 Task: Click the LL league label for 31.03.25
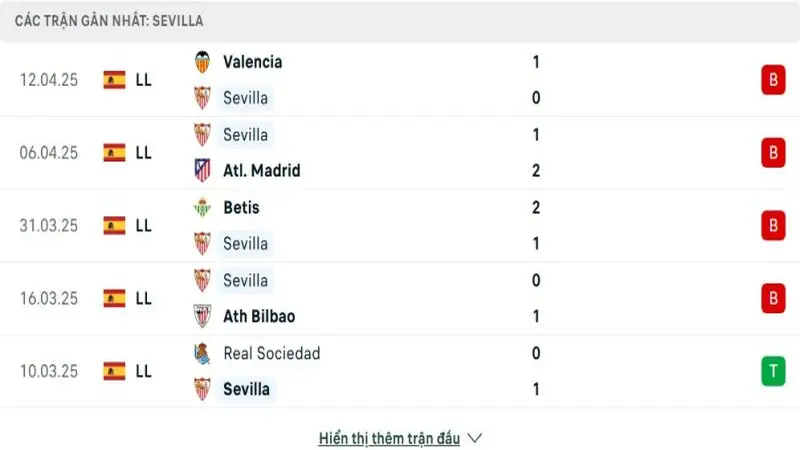coord(143,226)
